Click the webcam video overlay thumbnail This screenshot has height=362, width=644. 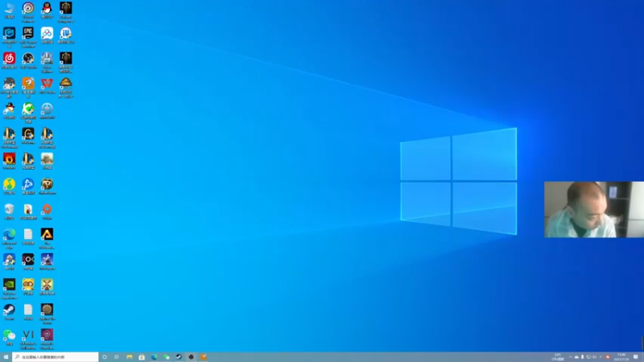pyautogui.click(x=594, y=209)
